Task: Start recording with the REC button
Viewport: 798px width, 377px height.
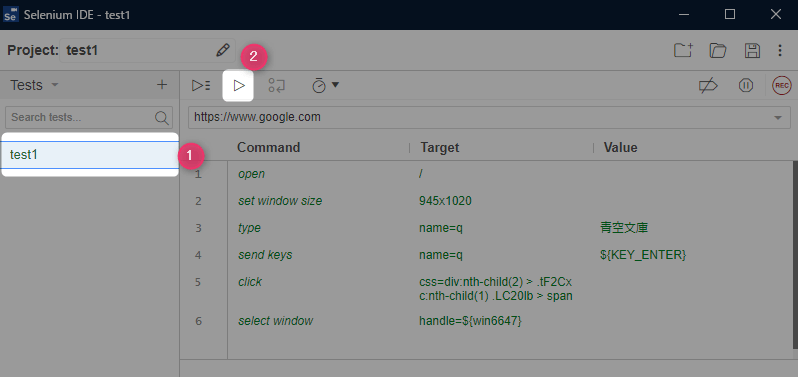Action: tap(782, 85)
